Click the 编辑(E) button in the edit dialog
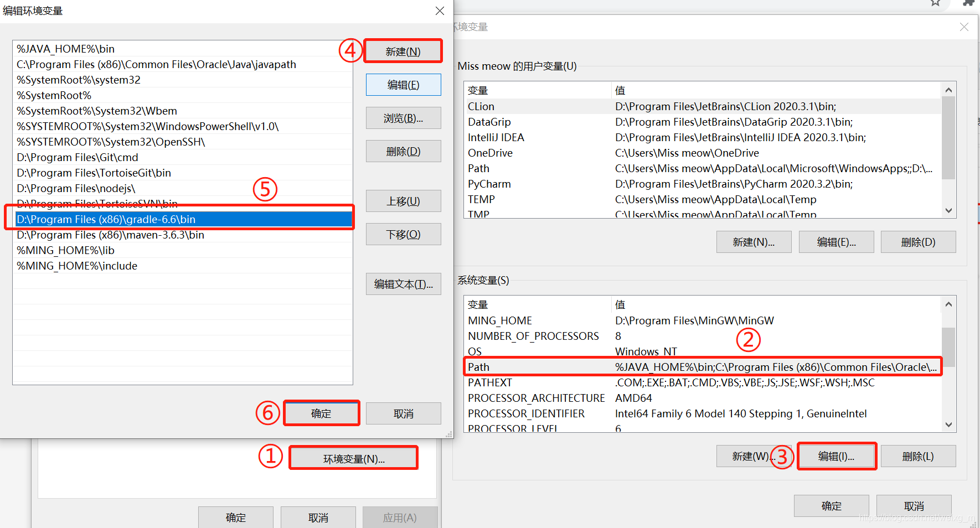This screenshot has height=528, width=980. (403, 85)
